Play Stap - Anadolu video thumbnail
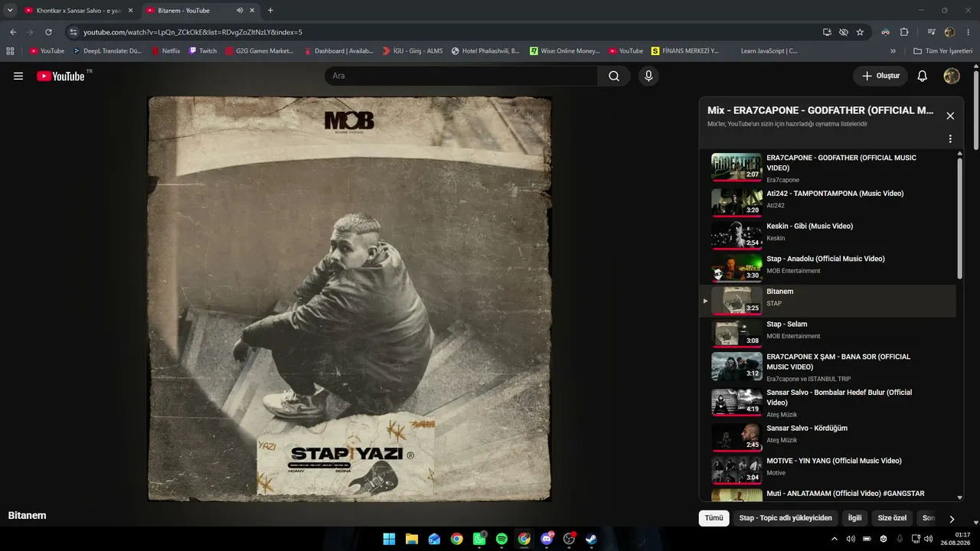The width and height of the screenshot is (980, 551). pos(737,267)
